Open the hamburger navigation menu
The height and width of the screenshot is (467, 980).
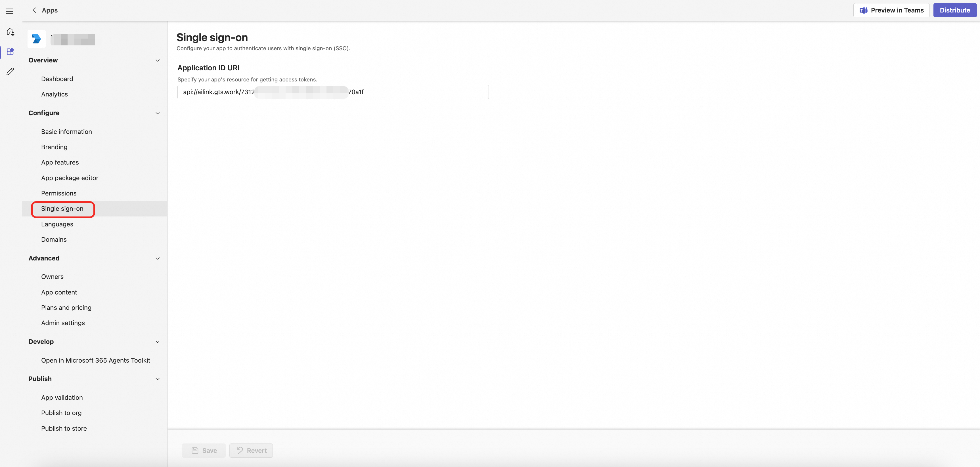(x=10, y=11)
